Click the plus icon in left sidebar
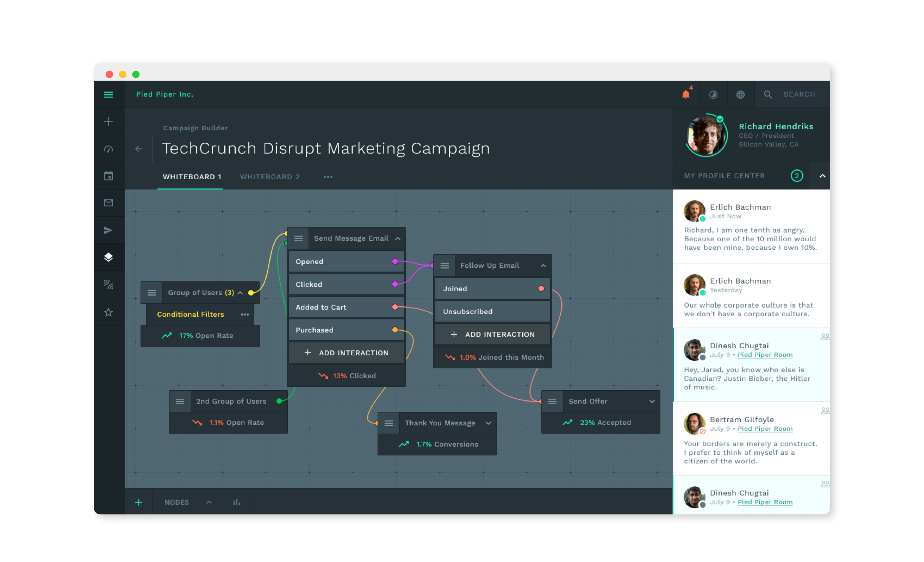Viewport: 924px width, 562px height. tap(108, 122)
